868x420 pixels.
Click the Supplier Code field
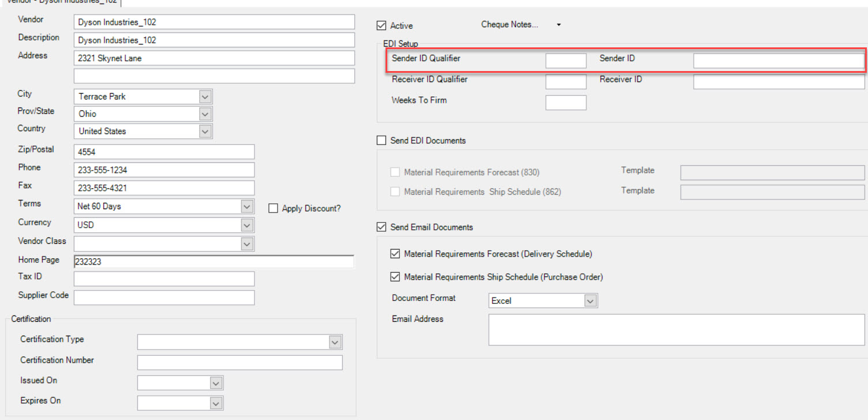point(164,298)
